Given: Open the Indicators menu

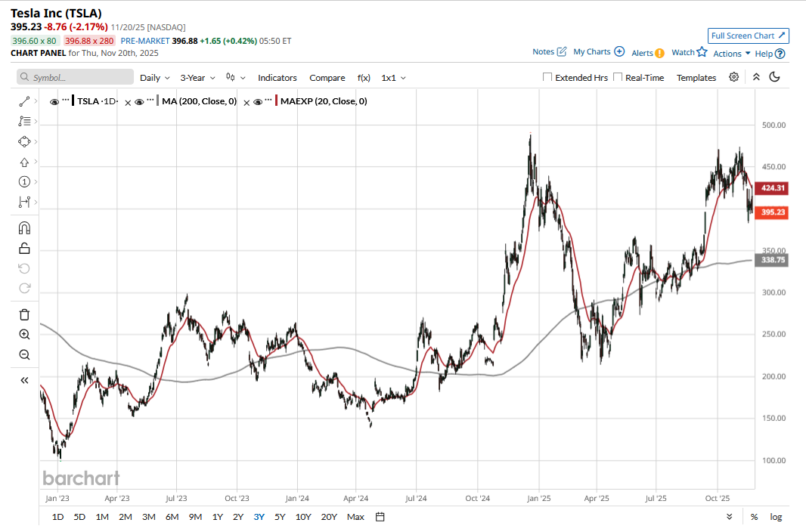Looking at the screenshot, I should (277, 78).
